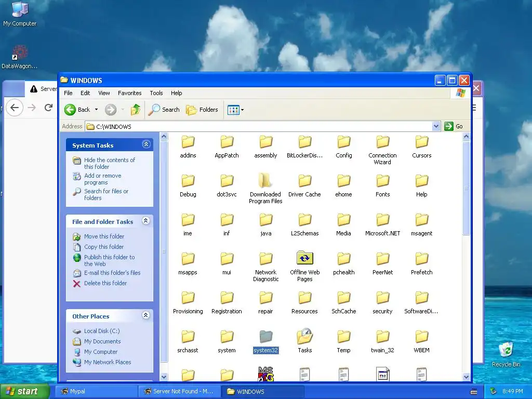Select the addins folder
Viewport: 532px width, 399px height.
[x=188, y=142]
